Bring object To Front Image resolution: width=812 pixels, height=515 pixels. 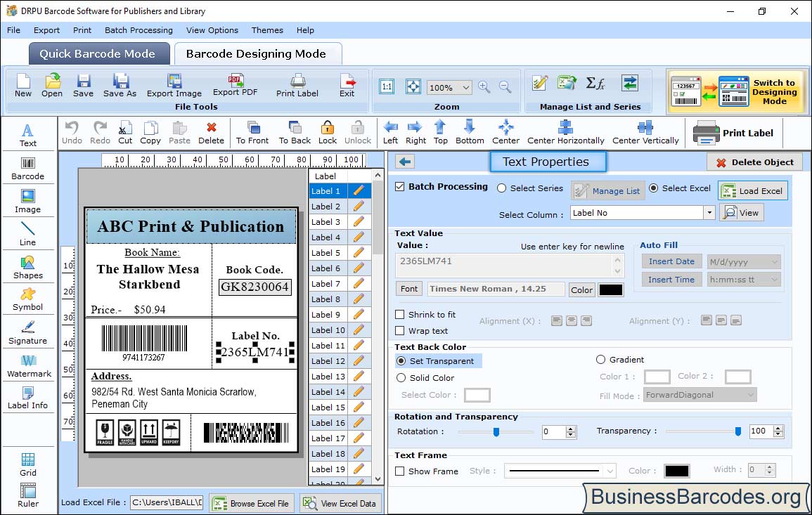pyautogui.click(x=252, y=133)
